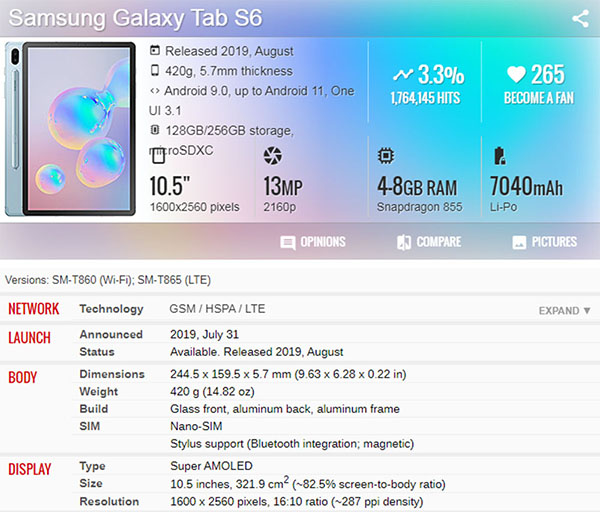600x512 pixels.
Task: Click the LAUNCH category heading
Action: pyautogui.click(x=29, y=338)
